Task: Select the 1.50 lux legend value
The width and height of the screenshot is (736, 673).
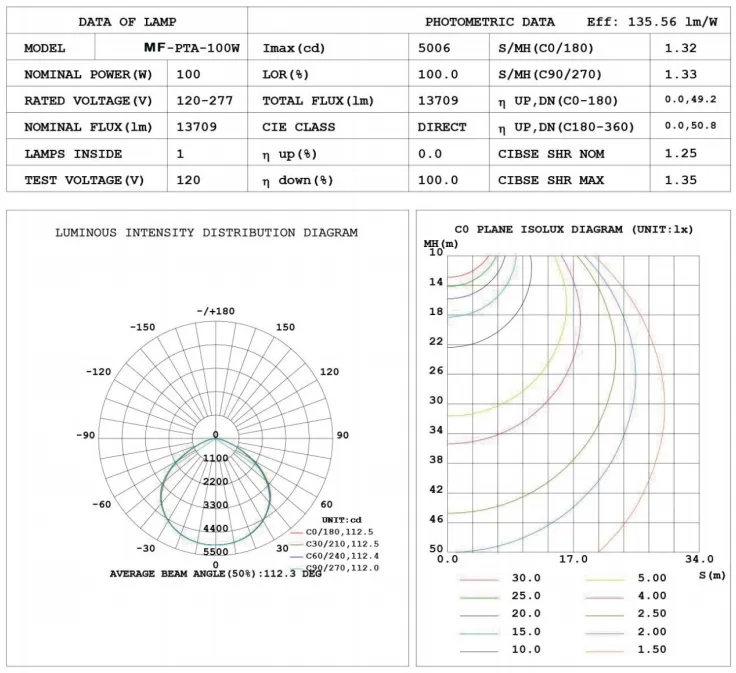Action: pyautogui.click(x=652, y=650)
